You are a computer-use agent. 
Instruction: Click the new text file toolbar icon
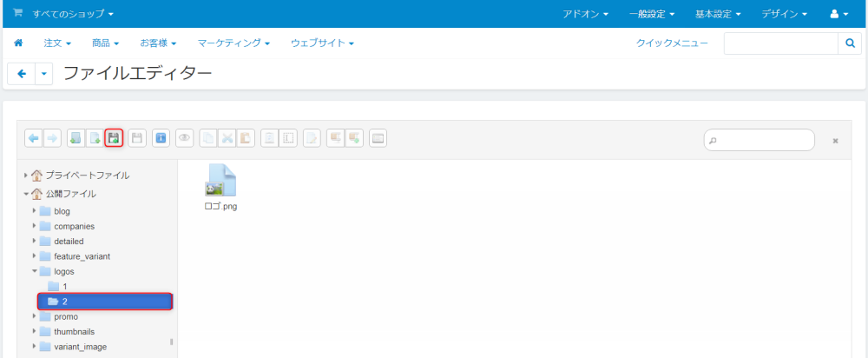[94, 138]
